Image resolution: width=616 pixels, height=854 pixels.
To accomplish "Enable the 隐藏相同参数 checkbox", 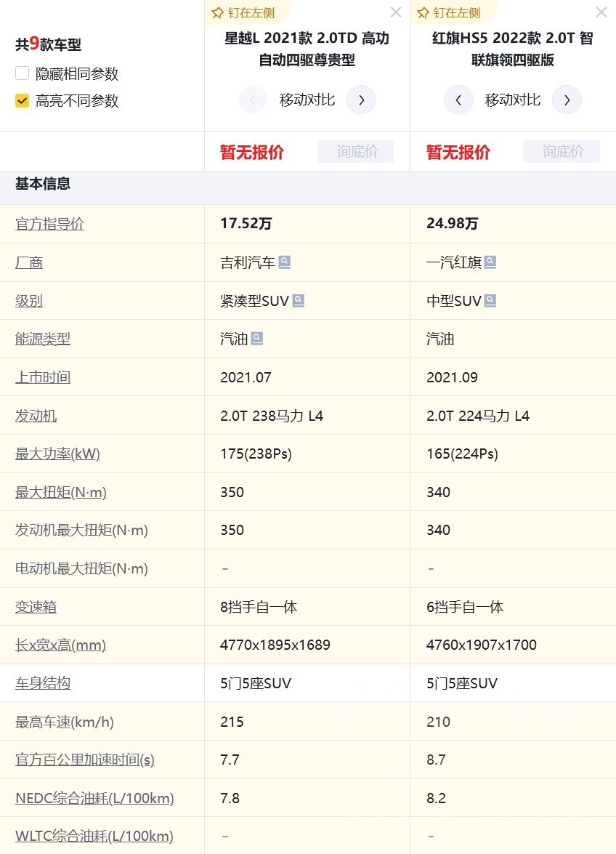I will (22, 73).
